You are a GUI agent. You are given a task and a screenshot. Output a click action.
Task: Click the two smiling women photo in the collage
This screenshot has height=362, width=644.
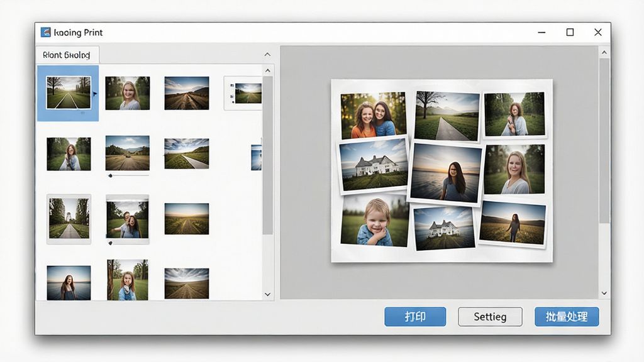point(374,116)
